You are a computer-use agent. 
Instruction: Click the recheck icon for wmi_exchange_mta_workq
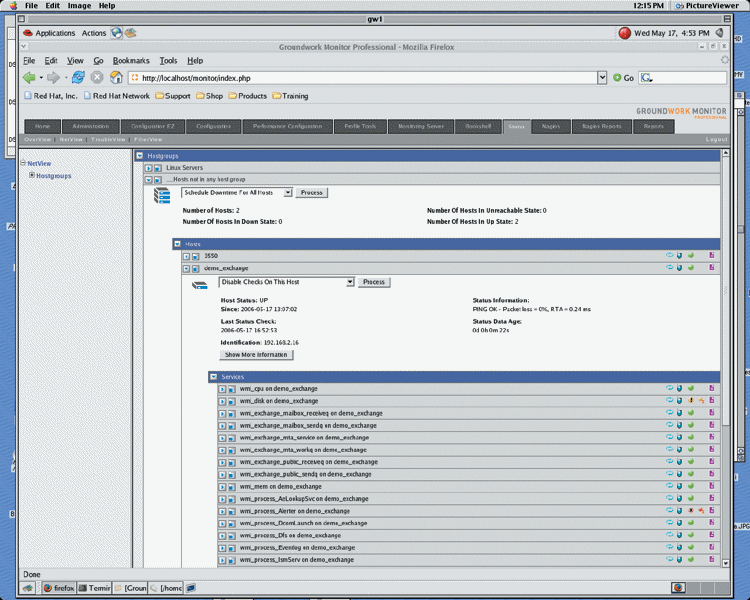[669, 449]
